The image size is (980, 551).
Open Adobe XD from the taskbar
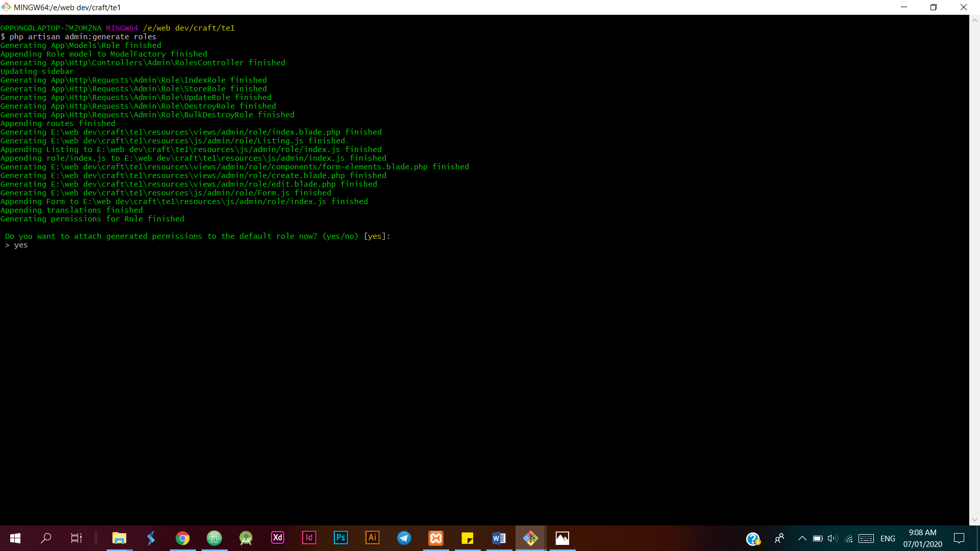click(278, 538)
